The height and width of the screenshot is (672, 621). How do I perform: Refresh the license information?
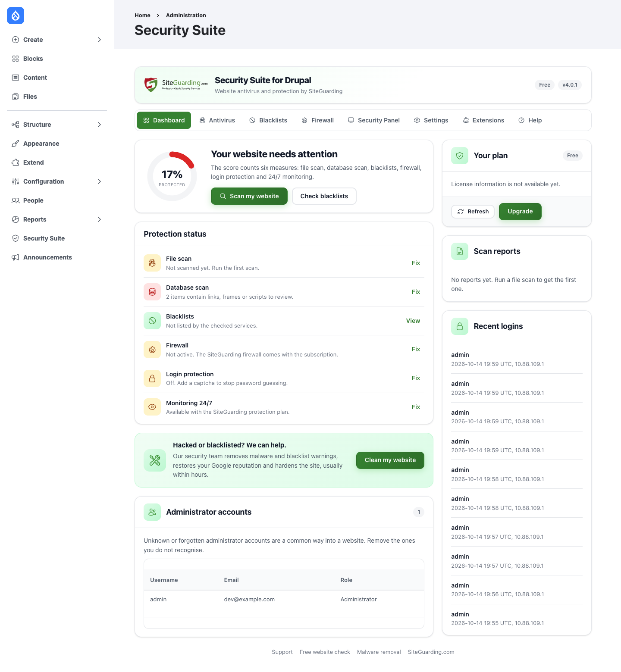(473, 212)
